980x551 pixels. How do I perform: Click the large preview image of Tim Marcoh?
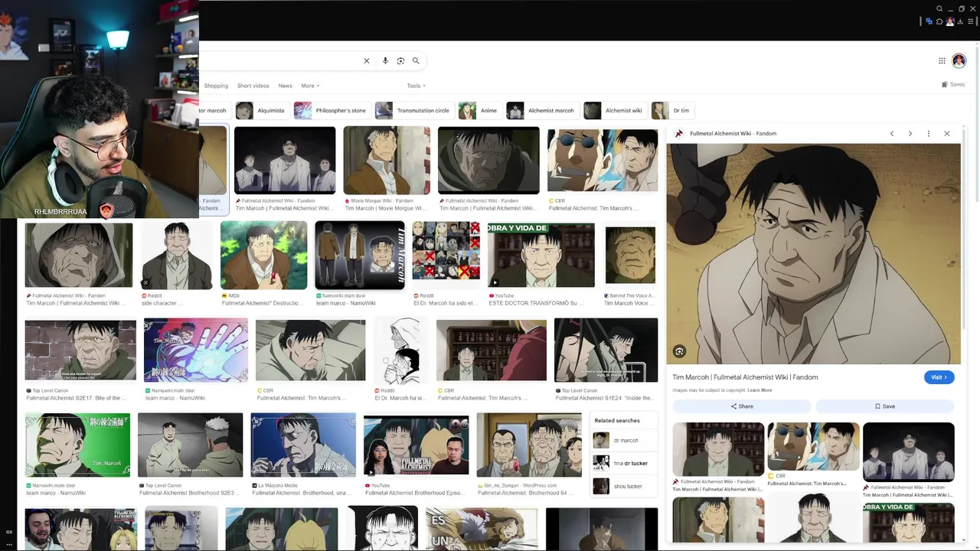tap(813, 253)
